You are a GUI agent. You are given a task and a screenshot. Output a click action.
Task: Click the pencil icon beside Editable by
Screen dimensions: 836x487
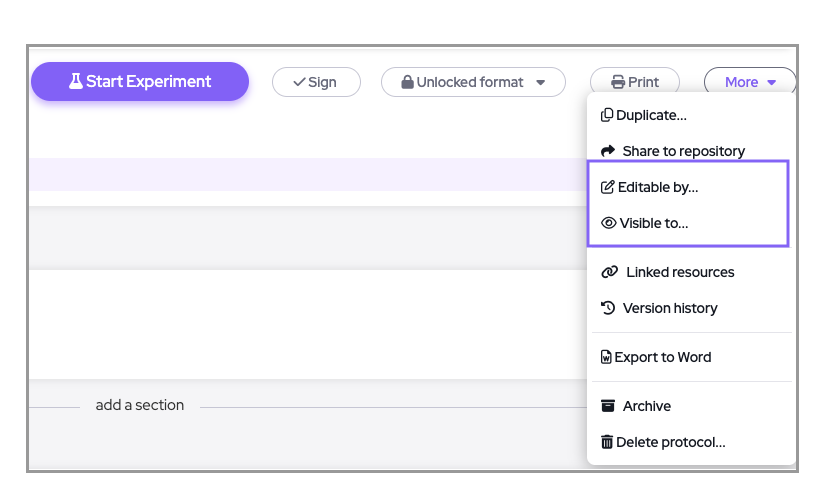pyautogui.click(x=608, y=187)
